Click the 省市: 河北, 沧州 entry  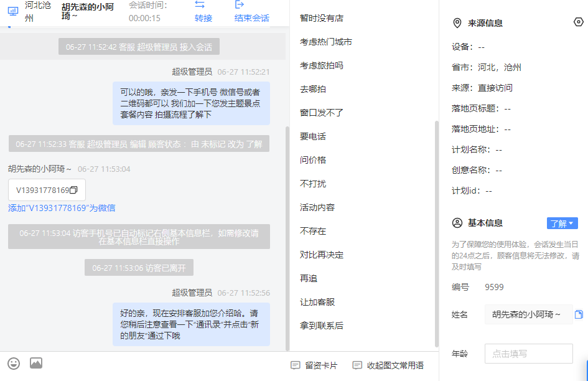point(487,68)
